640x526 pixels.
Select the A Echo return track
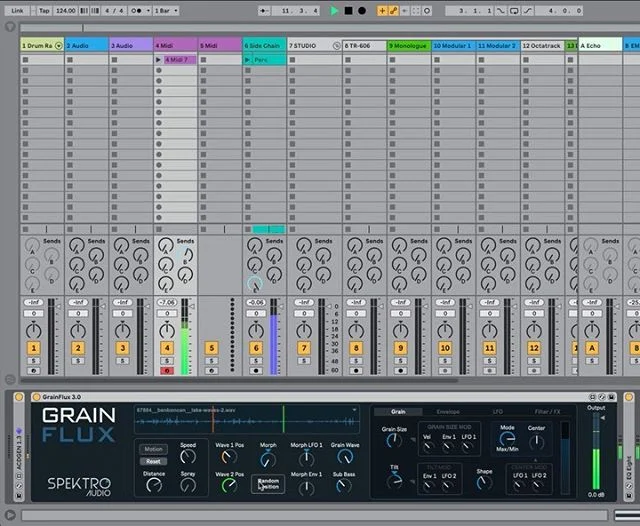(600, 46)
